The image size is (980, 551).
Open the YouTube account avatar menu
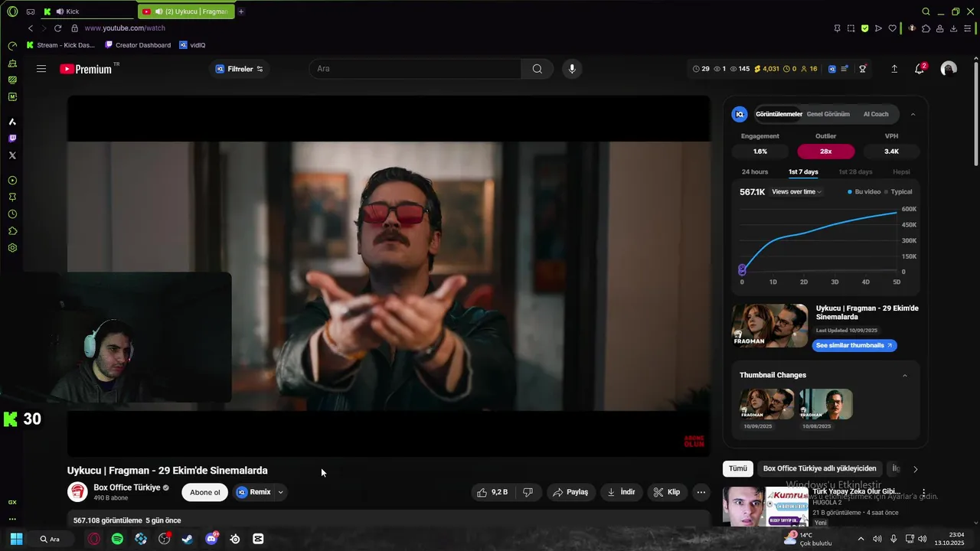click(x=949, y=69)
